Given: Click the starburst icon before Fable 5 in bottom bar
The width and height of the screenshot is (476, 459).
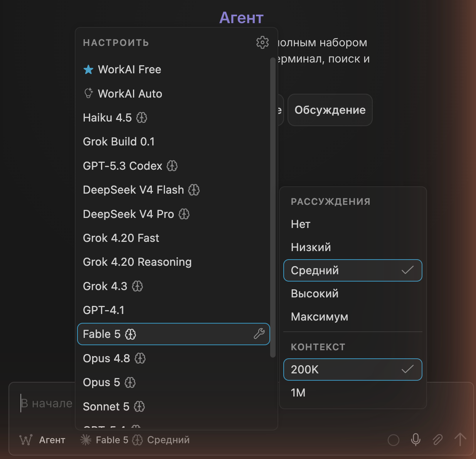Looking at the screenshot, I should (86, 440).
